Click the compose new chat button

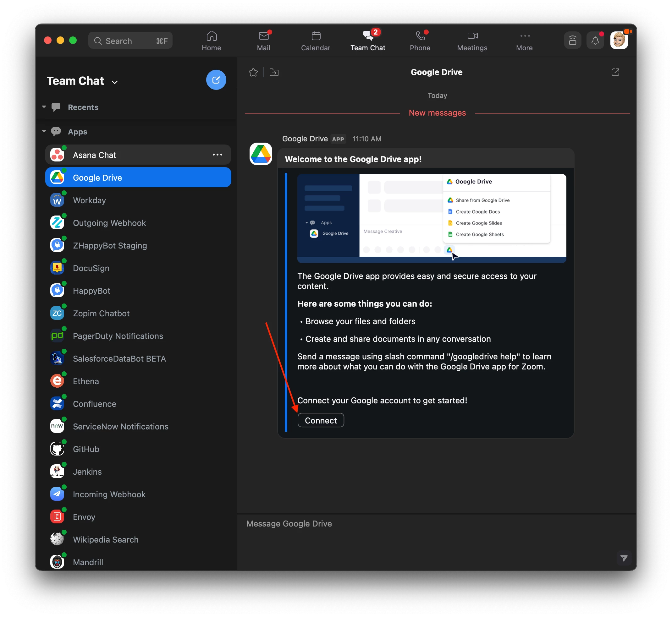pyautogui.click(x=216, y=80)
